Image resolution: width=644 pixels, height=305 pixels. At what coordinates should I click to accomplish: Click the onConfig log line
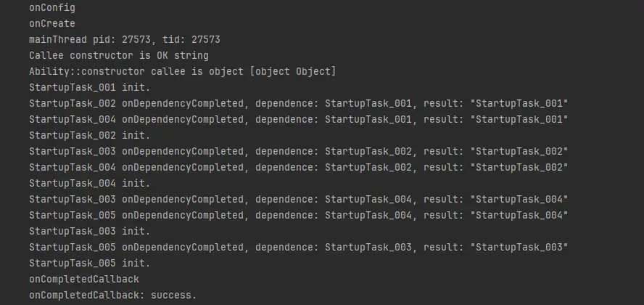(52, 8)
